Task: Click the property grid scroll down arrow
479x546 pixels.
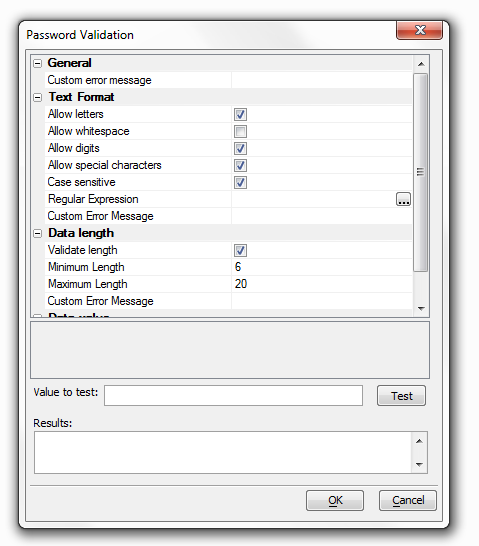Action: [421, 308]
